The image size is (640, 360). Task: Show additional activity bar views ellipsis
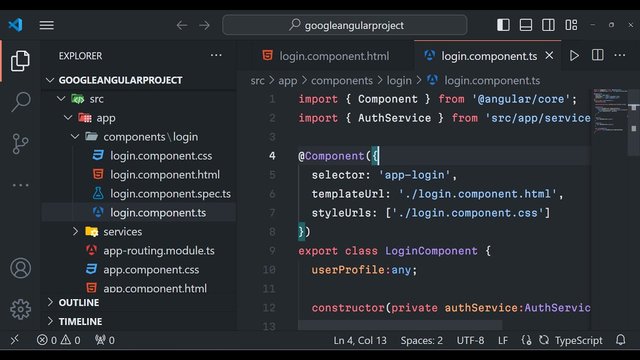coord(20,185)
